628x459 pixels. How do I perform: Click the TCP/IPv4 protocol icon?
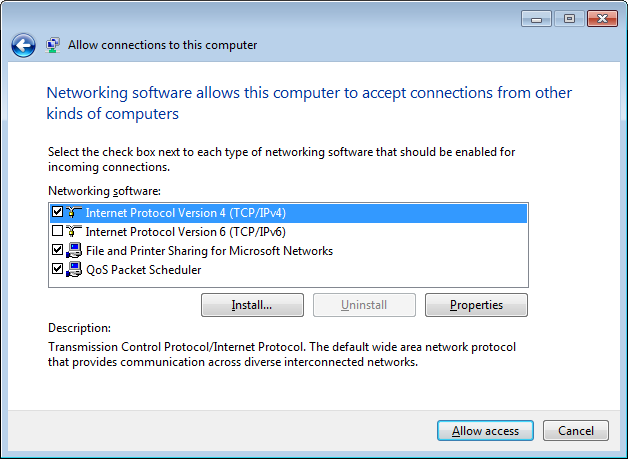point(74,212)
